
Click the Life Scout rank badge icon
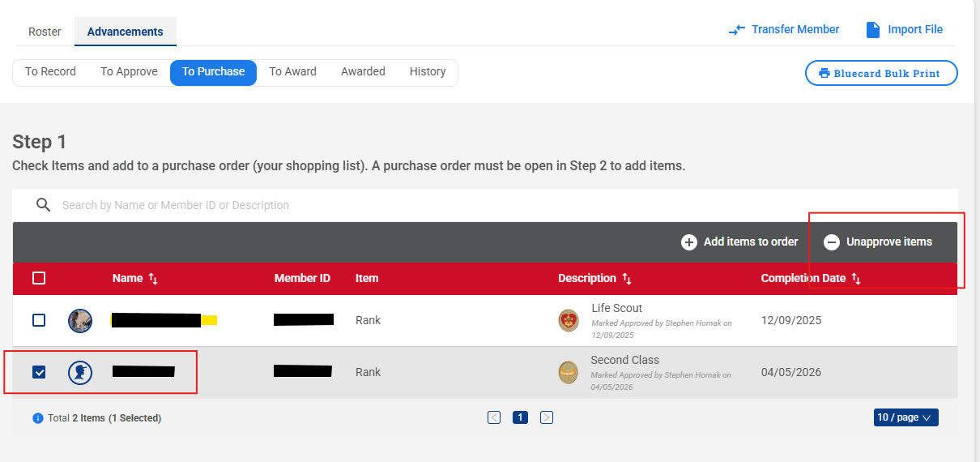(569, 320)
